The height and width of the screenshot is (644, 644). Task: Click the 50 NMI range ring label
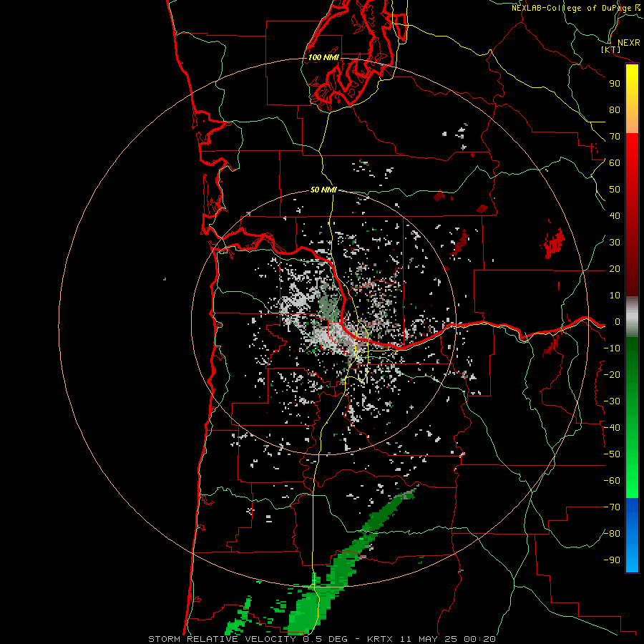323,190
